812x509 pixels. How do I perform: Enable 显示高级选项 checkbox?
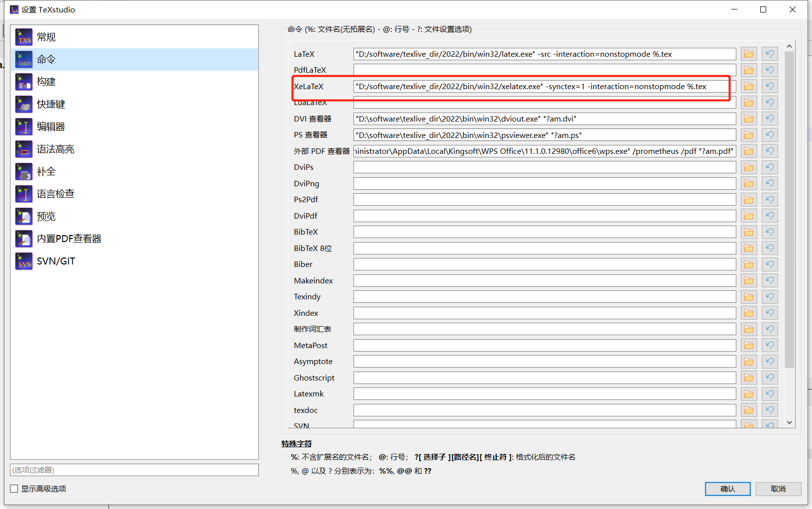(x=14, y=489)
